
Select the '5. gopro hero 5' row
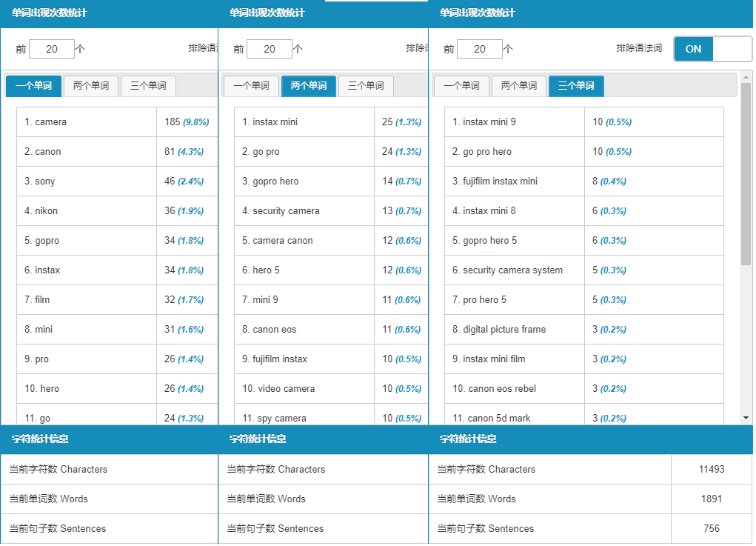click(584, 240)
